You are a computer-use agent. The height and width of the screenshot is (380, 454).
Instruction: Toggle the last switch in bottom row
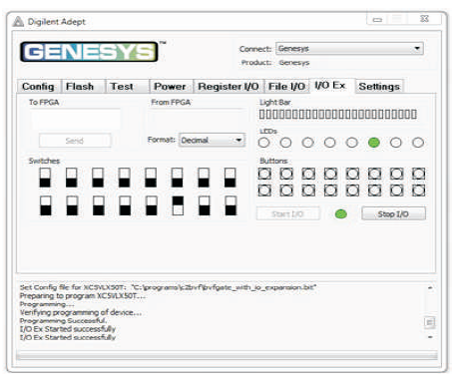click(231, 206)
